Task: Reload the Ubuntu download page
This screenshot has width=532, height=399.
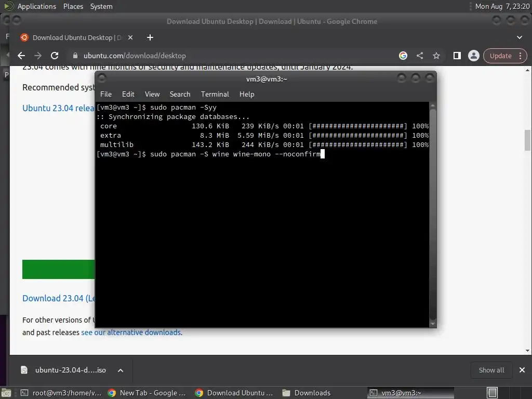Action: (x=55, y=56)
